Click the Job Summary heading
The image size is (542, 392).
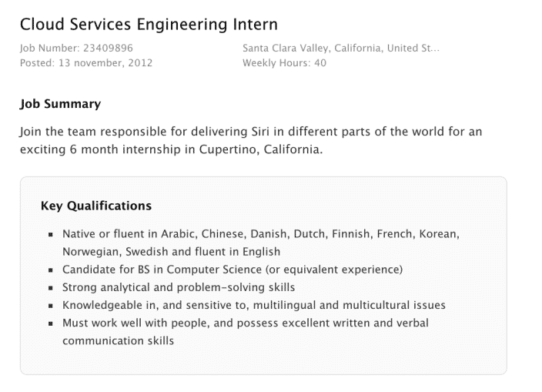60,104
